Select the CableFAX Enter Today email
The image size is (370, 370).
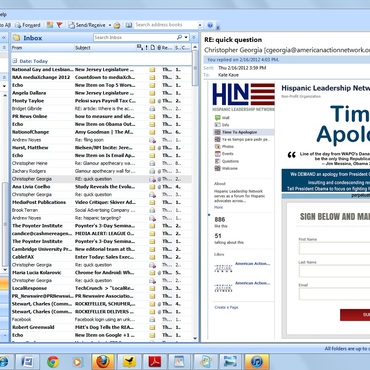pyautogui.click(x=101, y=257)
